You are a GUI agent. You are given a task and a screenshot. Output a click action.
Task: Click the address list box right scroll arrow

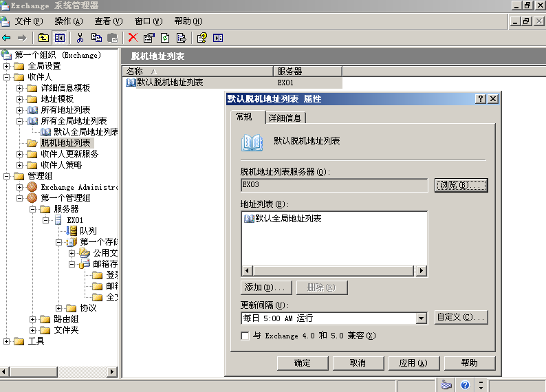coord(422,270)
